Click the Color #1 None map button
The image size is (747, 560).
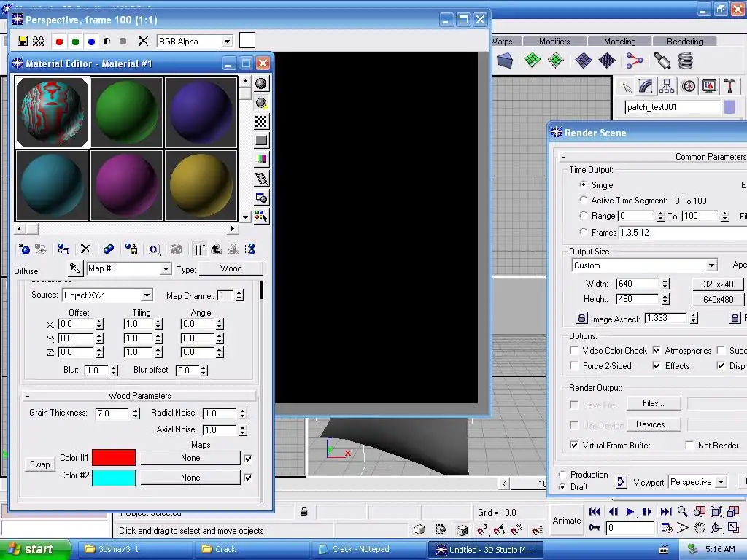pos(190,458)
